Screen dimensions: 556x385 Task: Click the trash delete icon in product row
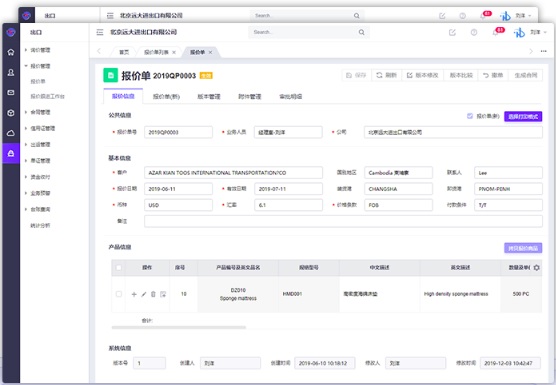pyautogui.click(x=153, y=294)
